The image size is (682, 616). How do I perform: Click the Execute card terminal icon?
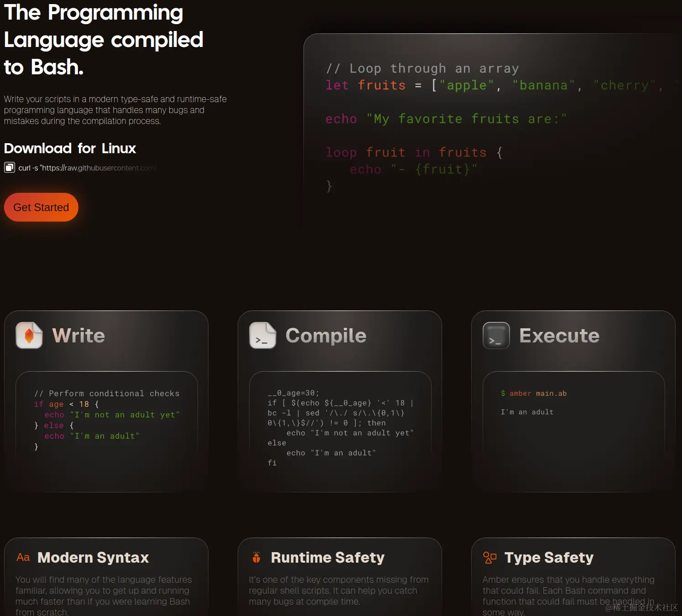[x=496, y=335]
